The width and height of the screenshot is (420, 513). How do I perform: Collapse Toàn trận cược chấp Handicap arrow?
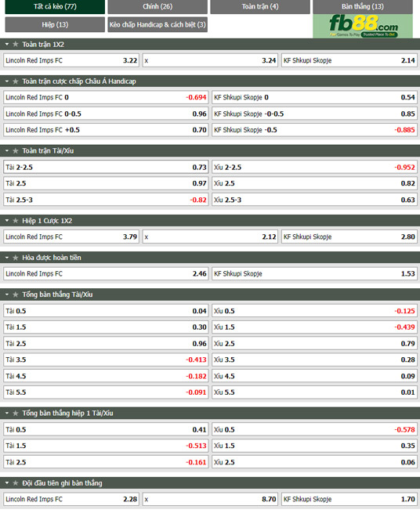click(x=7, y=81)
